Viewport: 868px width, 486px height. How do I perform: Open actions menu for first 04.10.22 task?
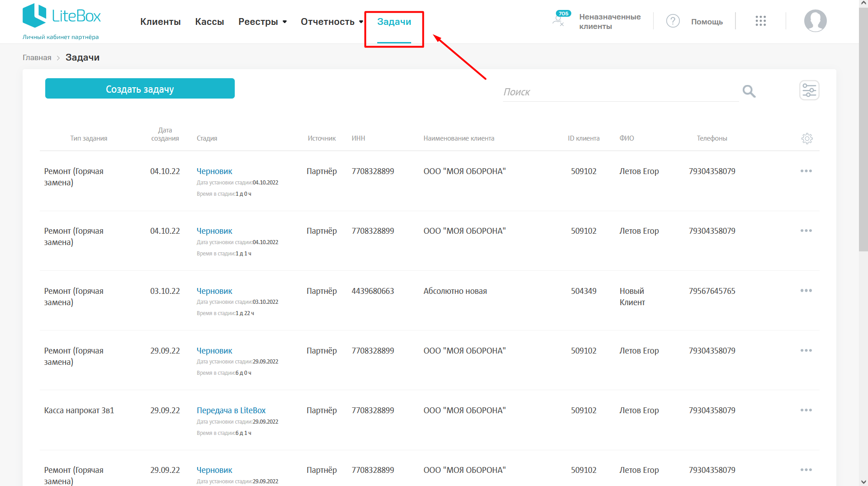tap(806, 171)
